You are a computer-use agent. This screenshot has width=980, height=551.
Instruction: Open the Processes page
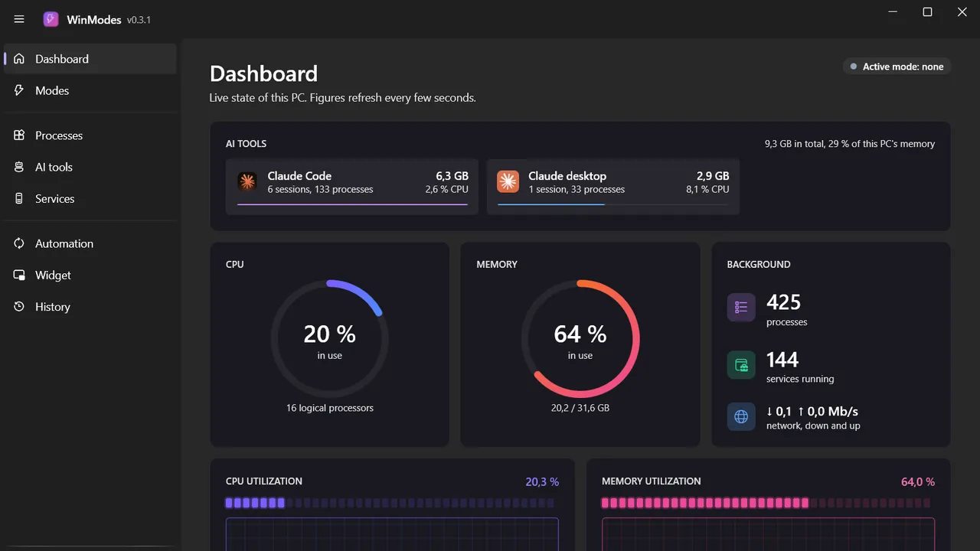tap(90, 135)
